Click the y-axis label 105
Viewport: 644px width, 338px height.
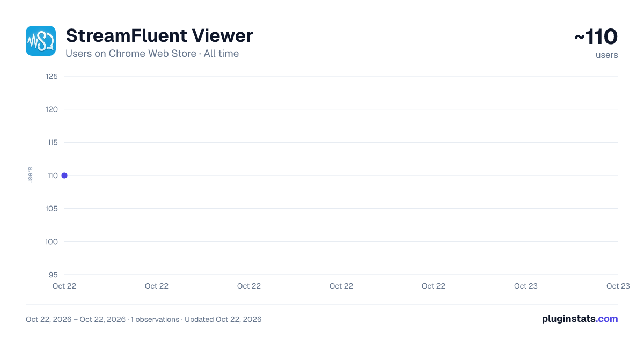pyautogui.click(x=52, y=209)
